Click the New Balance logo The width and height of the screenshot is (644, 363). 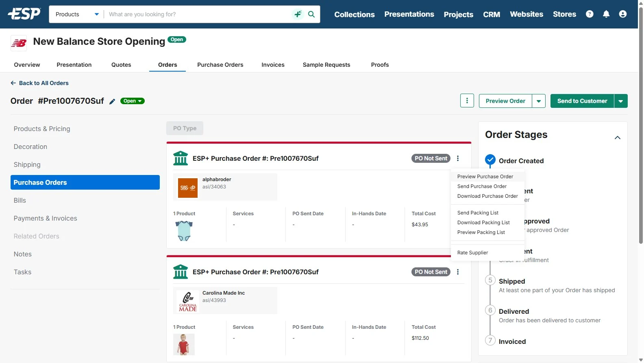tap(19, 43)
